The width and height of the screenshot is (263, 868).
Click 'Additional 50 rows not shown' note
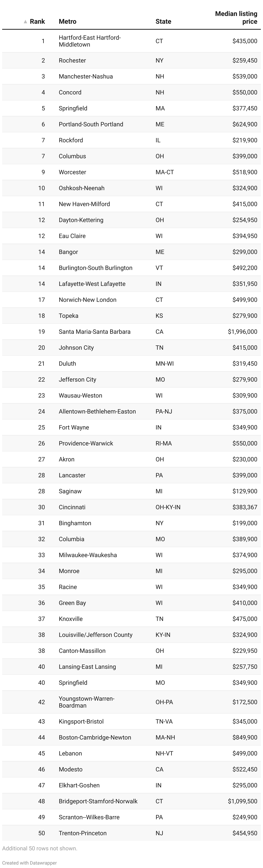(x=40, y=848)
